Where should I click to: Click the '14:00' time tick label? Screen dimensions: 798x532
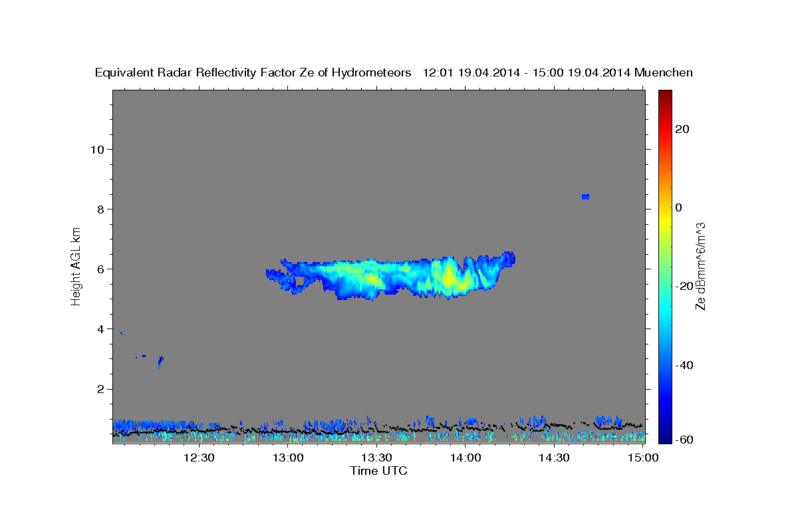pos(465,458)
